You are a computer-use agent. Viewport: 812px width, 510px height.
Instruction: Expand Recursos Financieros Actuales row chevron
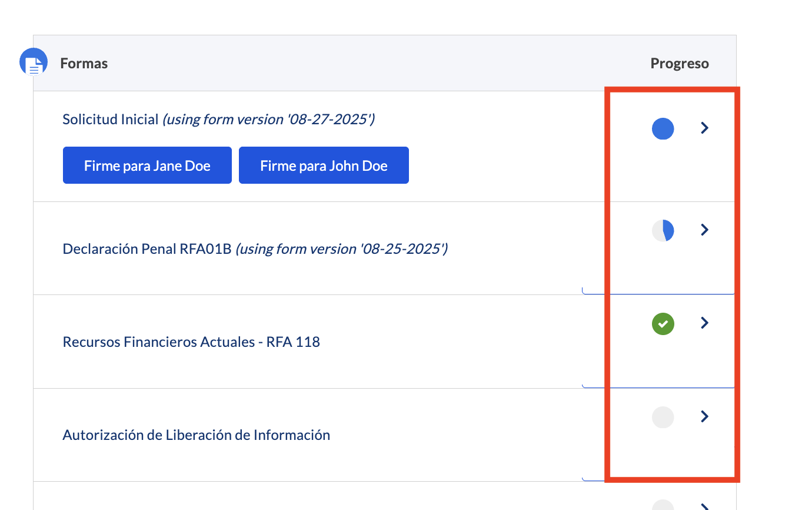(704, 323)
